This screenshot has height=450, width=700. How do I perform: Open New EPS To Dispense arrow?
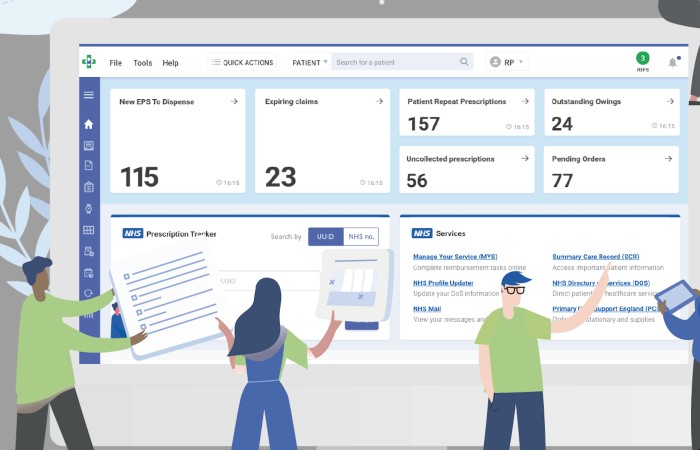pyautogui.click(x=234, y=101)
